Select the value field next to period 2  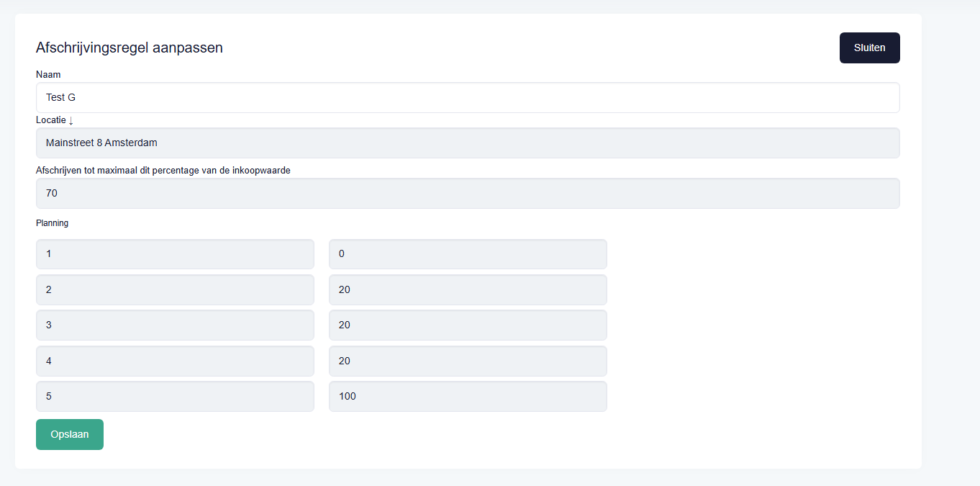(x=468, y=289)
